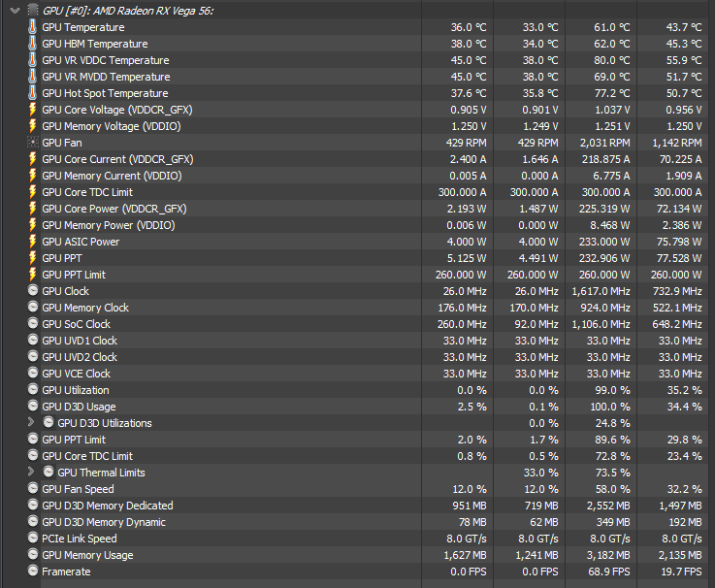Click the lightning icon for GPU Core Current

(x=32, y=159)
